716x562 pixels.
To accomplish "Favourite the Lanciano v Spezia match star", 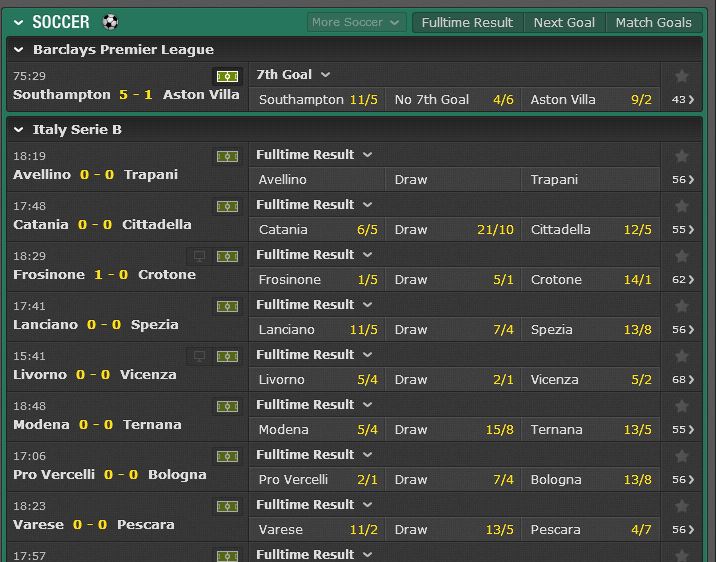I will 682,306.
